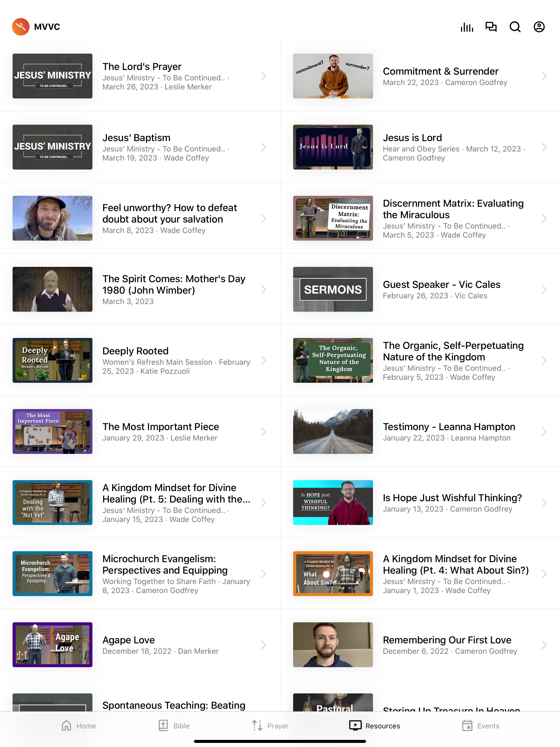Screen dimensions: 560x747
Task: Open chevron for Jesus is Lord
Action: point(544,147)
